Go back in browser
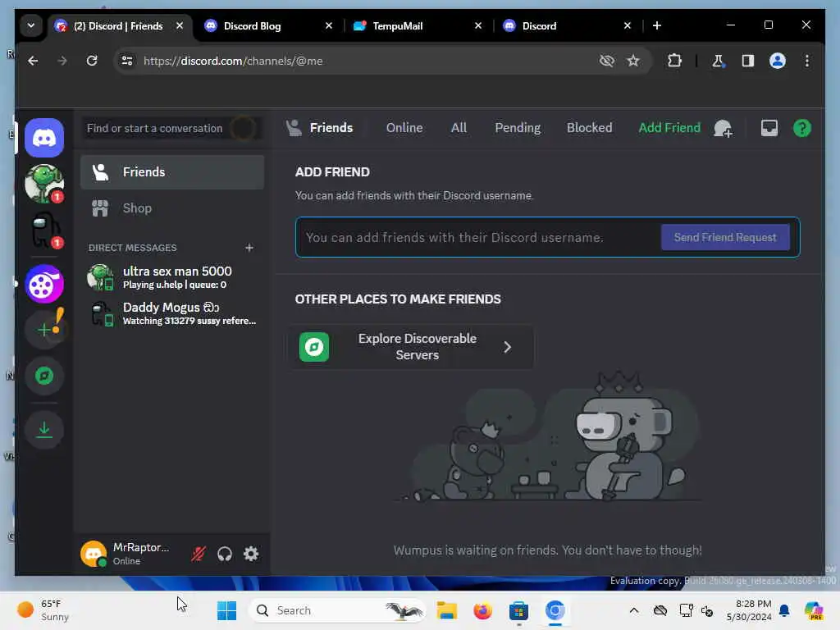This screenshot has width=840, height=630. [33, 61]
